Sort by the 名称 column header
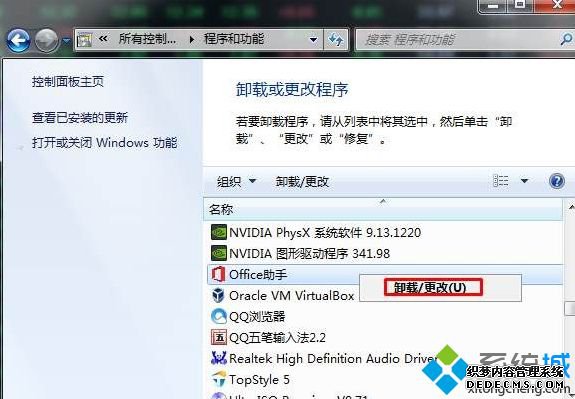This screenshot has height=399, width=575. click(x=383, y=210)
